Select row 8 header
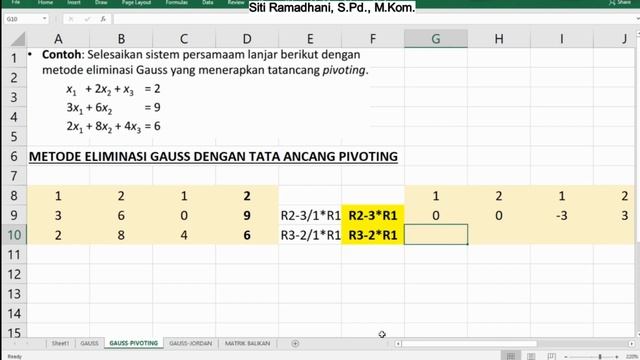The height and width of the screenshot is (360, 640). click(x=14, y=196)
